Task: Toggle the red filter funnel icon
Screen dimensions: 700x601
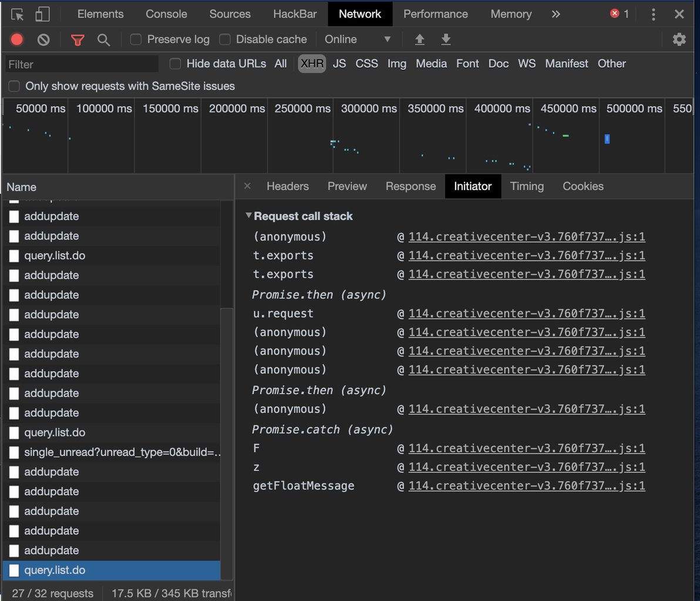Action: tap(78, 40)
